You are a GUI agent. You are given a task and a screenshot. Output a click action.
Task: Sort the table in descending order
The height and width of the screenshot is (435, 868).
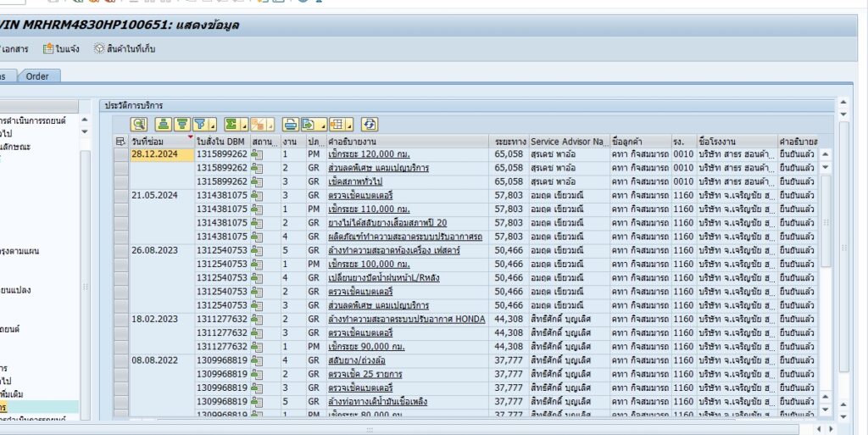(x=181, y=125)
